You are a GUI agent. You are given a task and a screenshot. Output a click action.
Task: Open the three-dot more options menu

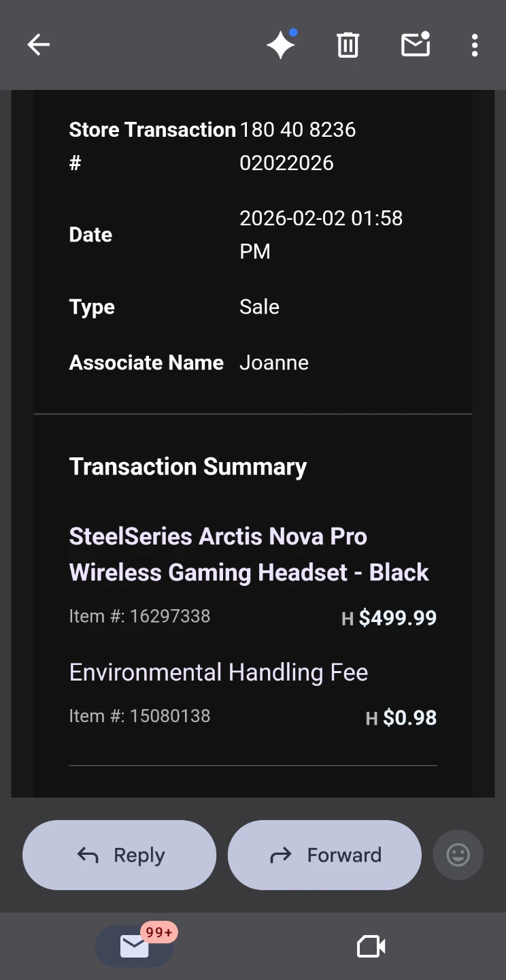(475, 45)
